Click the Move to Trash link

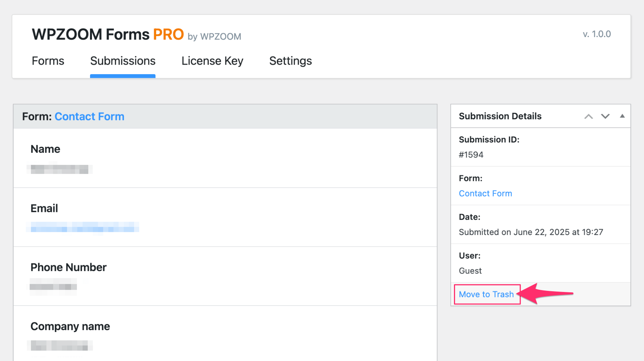pyautogui.click(x=486, y=295)
